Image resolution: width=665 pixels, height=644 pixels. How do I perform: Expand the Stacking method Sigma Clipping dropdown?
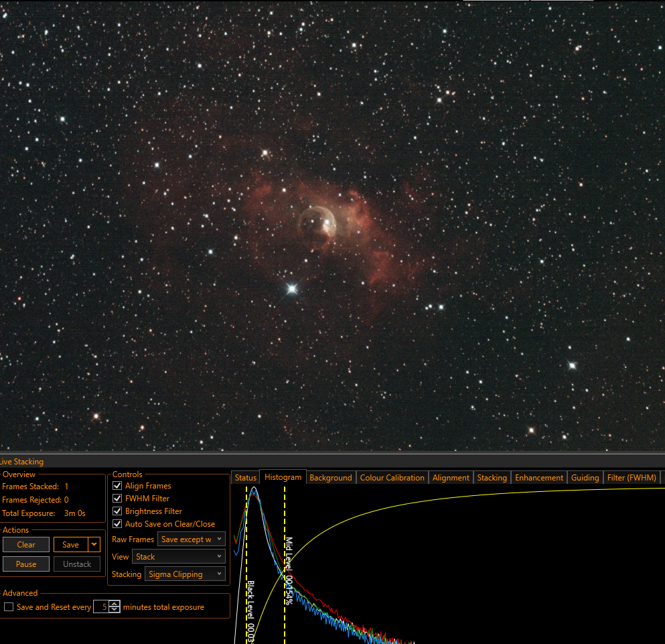pyautogui.click(x=185, y=574)
